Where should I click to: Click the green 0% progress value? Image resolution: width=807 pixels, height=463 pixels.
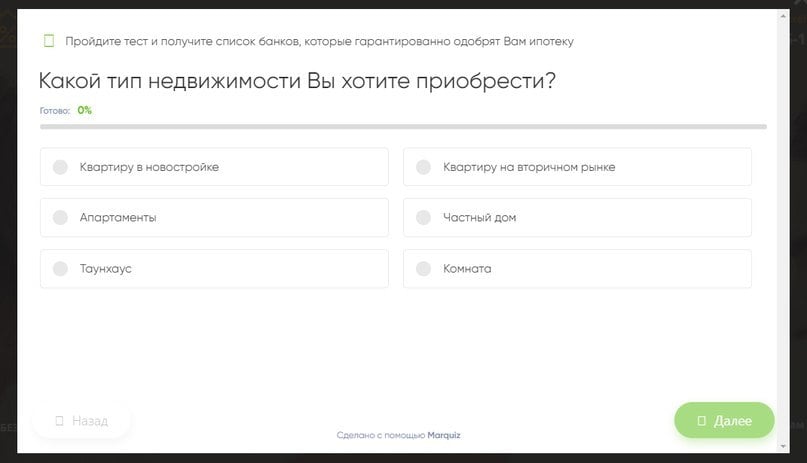pos(85,110)
